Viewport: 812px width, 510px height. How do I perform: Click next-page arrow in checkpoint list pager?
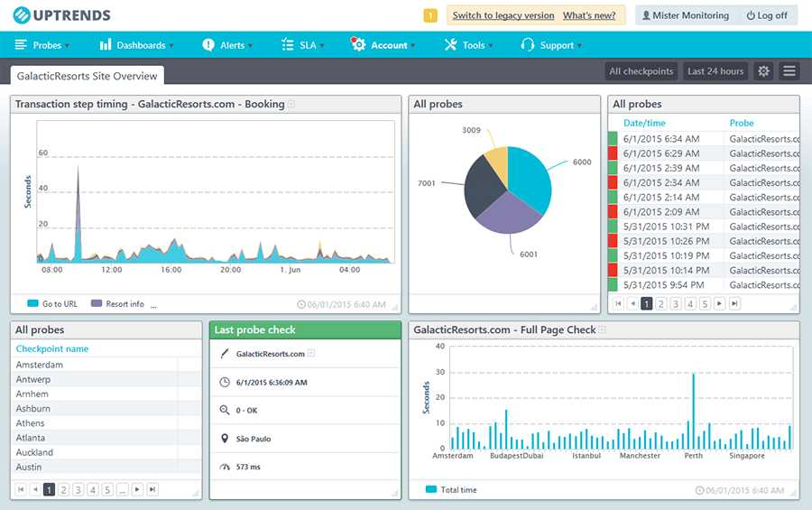pos(137,489)
